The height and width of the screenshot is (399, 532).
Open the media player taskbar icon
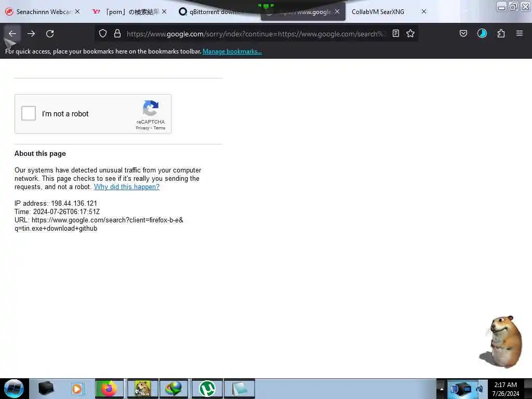pos(77,389)
